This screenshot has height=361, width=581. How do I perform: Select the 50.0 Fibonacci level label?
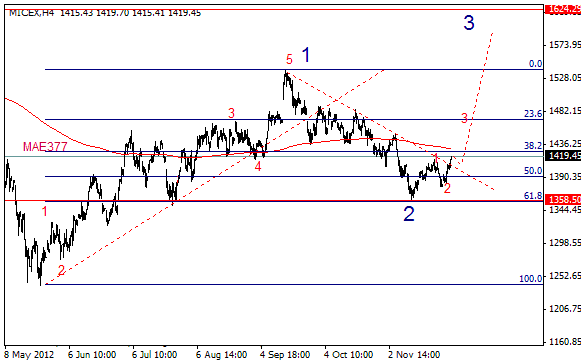pos(533,170)
